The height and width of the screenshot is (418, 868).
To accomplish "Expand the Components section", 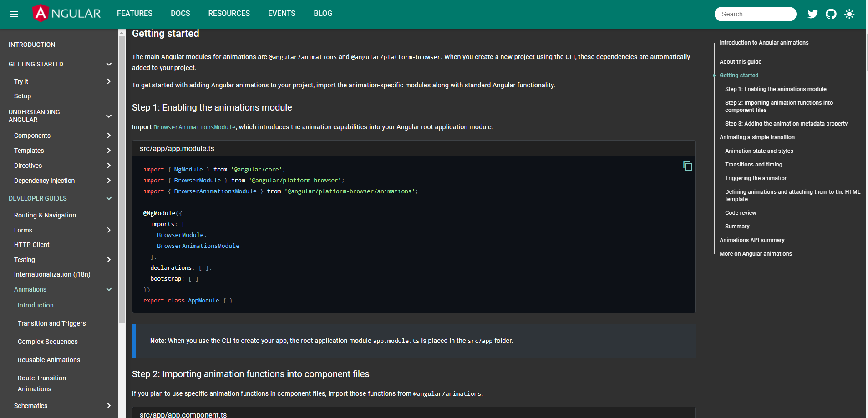I will click(x=109, y=136).
